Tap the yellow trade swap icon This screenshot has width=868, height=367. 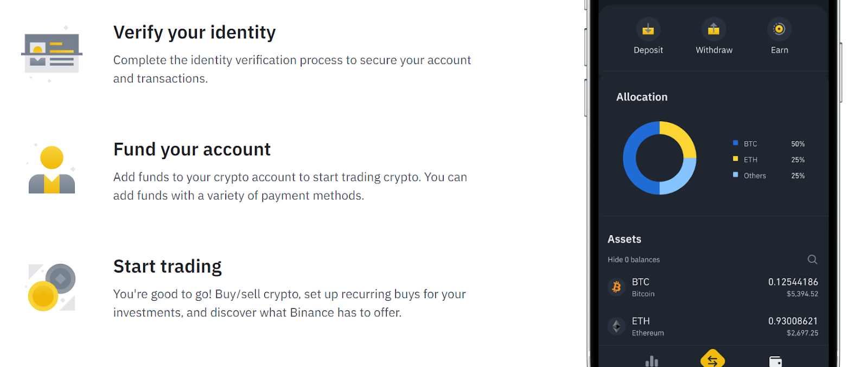(x=713, y=358)
